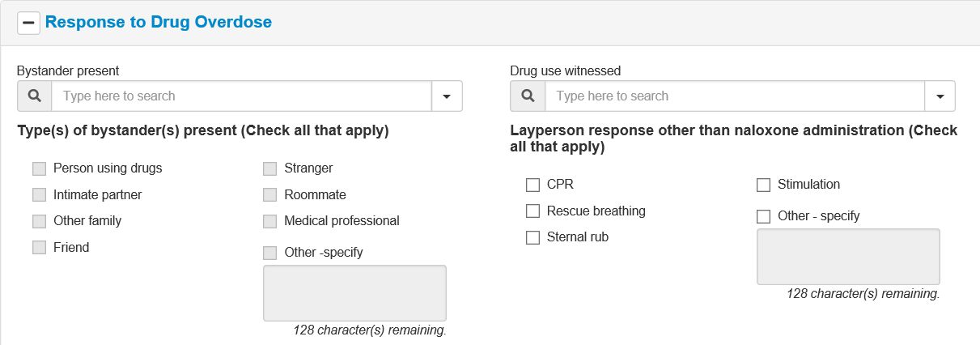Enable the Stranger checkbox

(x=270, y=169)
